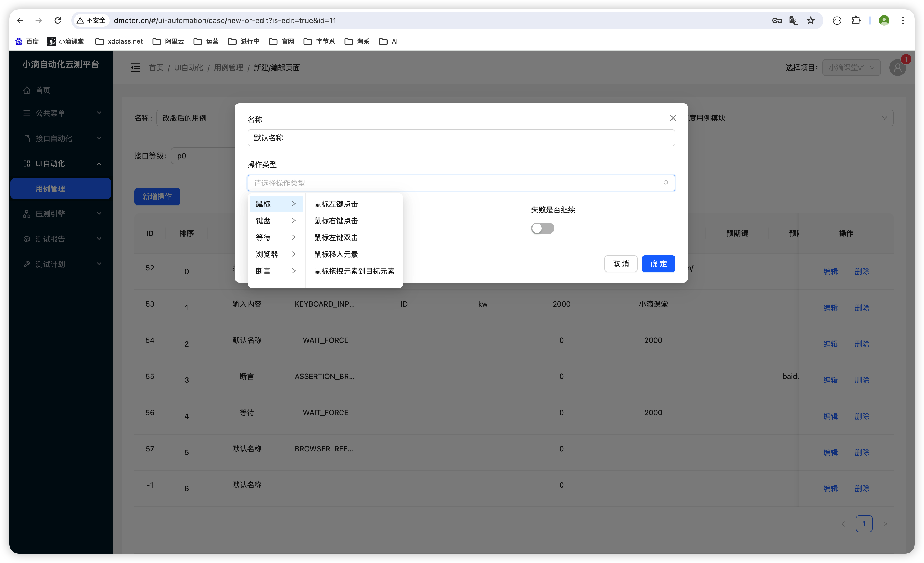
Task: Click the 取消 cancel button
Action: [x=621, y=264]
